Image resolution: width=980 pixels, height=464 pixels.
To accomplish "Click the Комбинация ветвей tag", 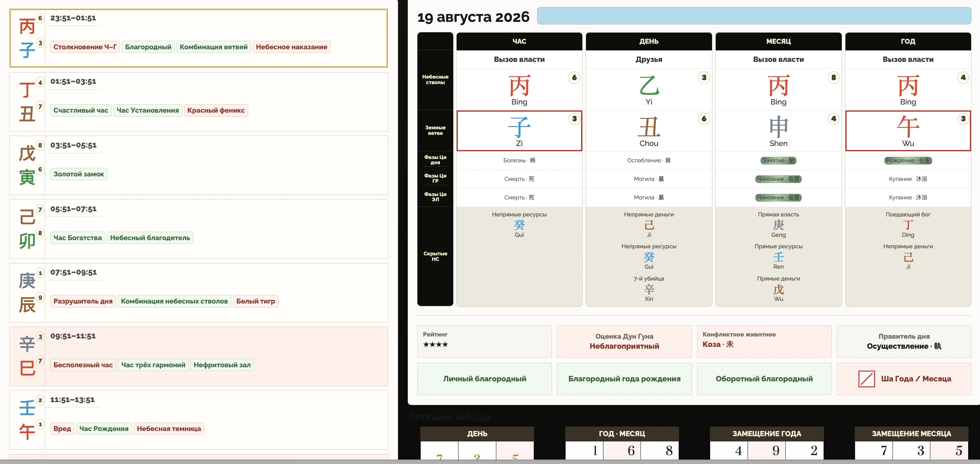I will point(213,47).
